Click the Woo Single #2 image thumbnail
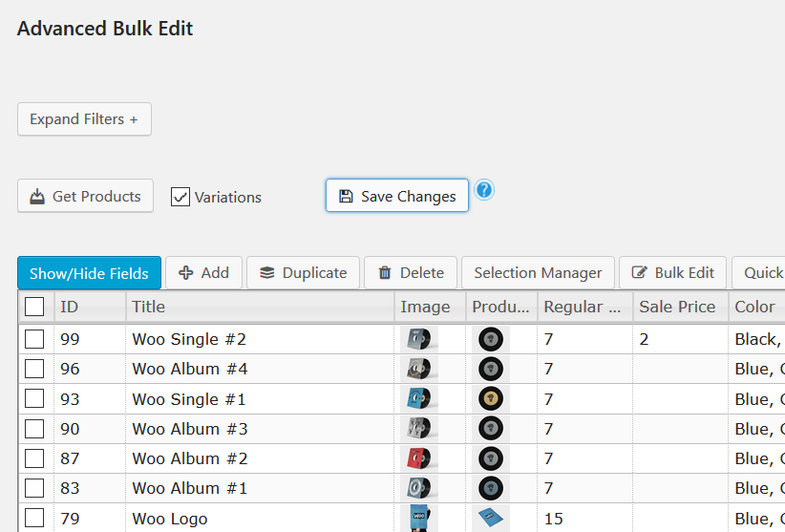The height and width of the screenshot is (532, 785). (x=418, y=339)
